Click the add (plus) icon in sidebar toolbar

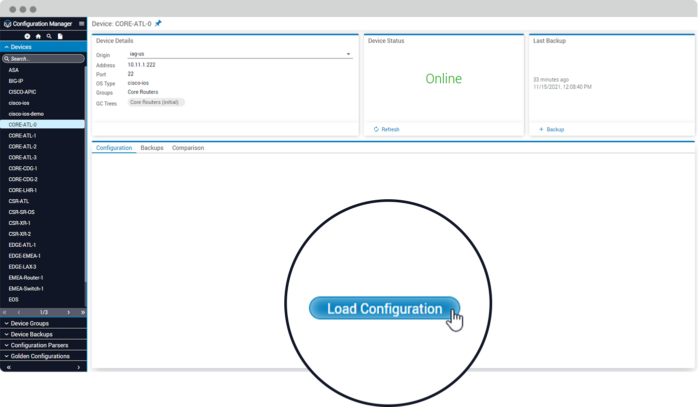pos(27,35)
